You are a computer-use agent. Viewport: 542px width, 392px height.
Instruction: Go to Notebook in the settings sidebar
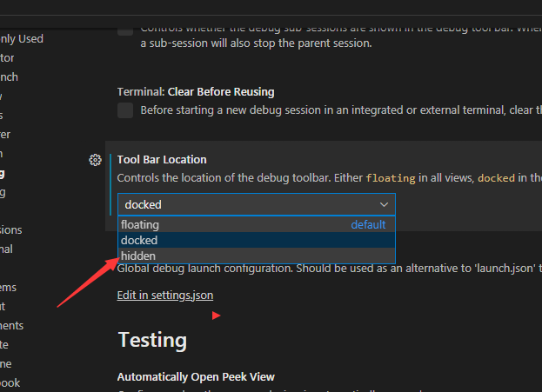[x=10, y=382]
